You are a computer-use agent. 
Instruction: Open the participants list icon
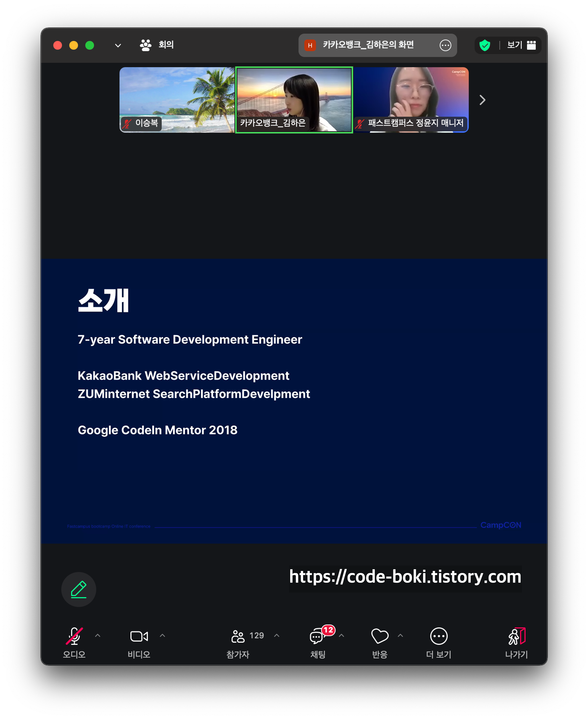(238, 636)
